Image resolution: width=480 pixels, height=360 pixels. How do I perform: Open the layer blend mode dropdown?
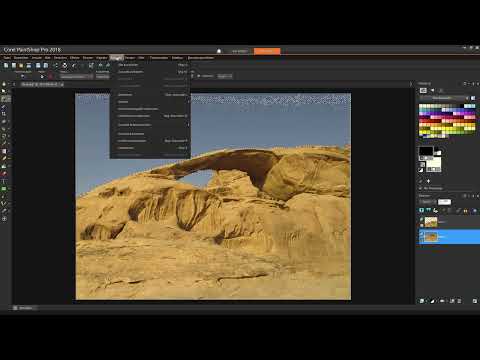[x=427, y=202]
